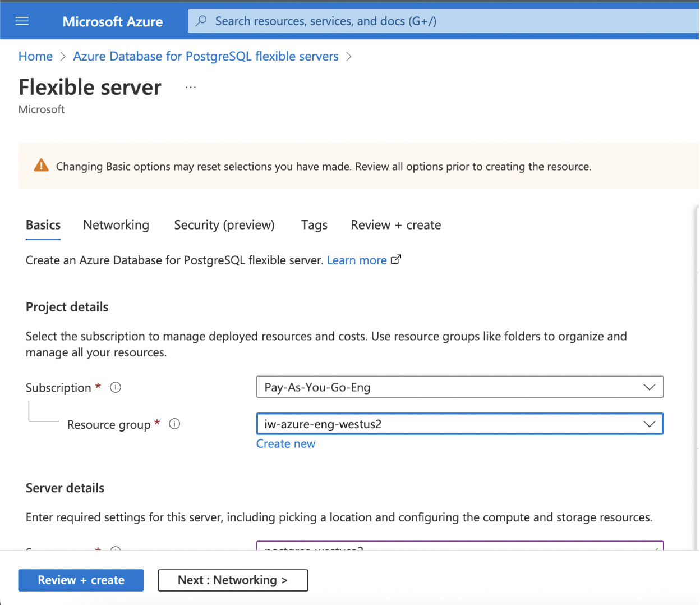Expand the Resource group dropdown arrow

click(x=650, y=424)
